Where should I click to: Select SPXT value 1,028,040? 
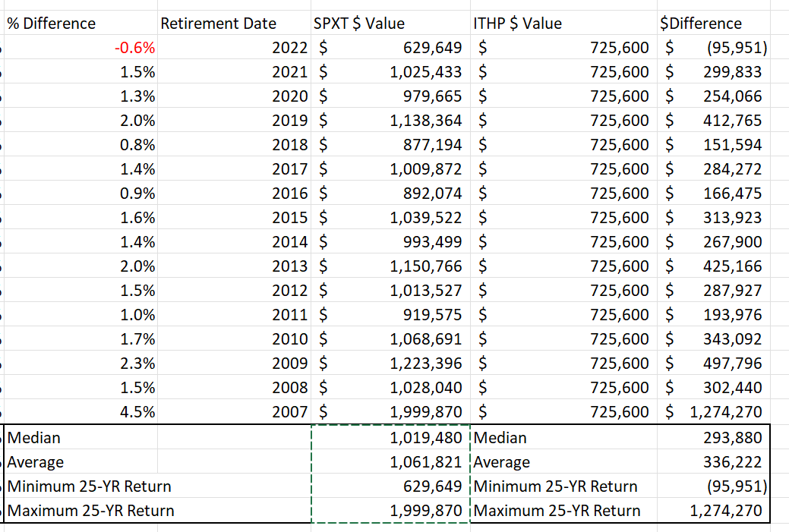click(390, 387)
